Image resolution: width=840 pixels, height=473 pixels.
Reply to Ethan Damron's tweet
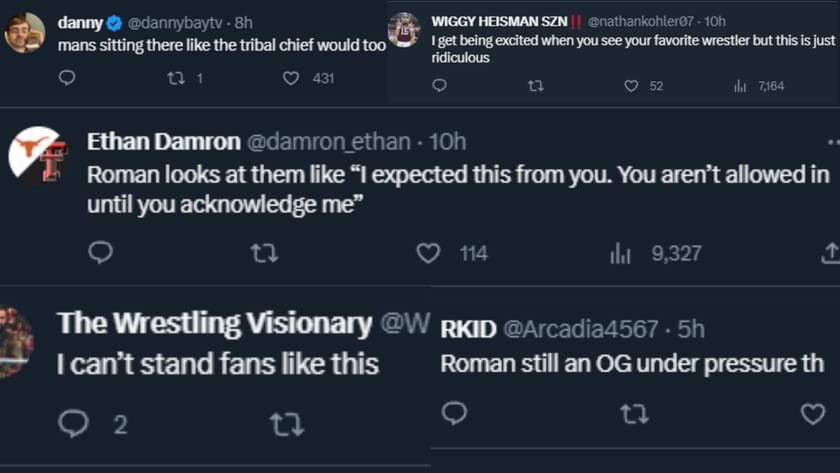100,253
